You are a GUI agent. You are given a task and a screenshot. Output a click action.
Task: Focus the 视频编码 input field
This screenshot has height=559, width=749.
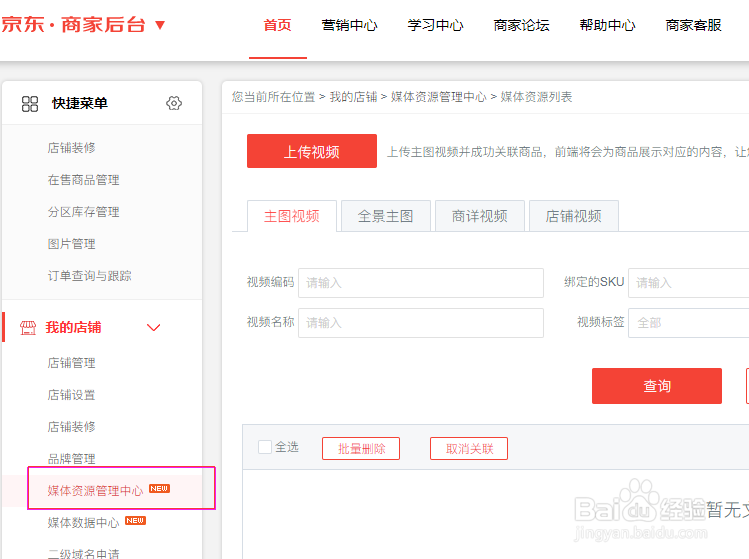pos(421,283)
